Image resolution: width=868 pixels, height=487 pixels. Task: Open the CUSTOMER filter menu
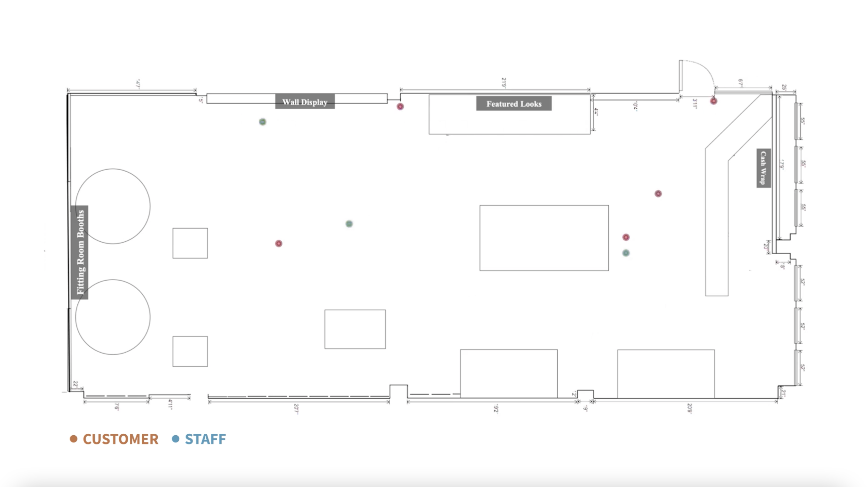(x=113, y=439)
